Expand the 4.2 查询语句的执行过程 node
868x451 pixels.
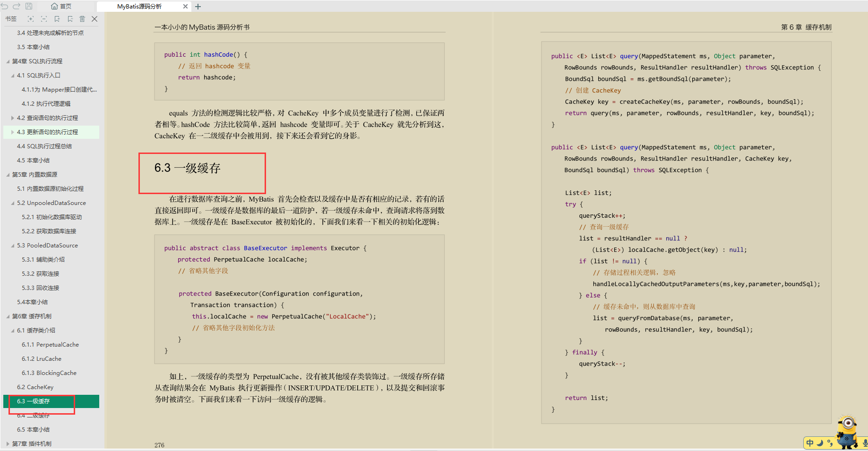13,118
